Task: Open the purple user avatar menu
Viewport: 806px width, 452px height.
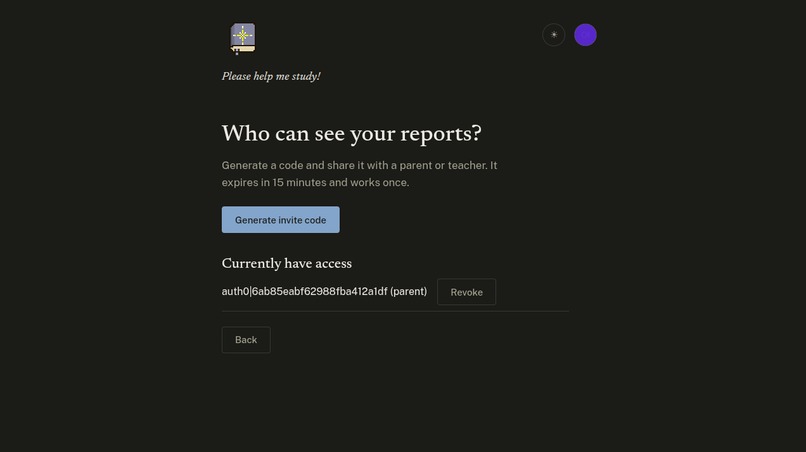Action: [585, 35]
